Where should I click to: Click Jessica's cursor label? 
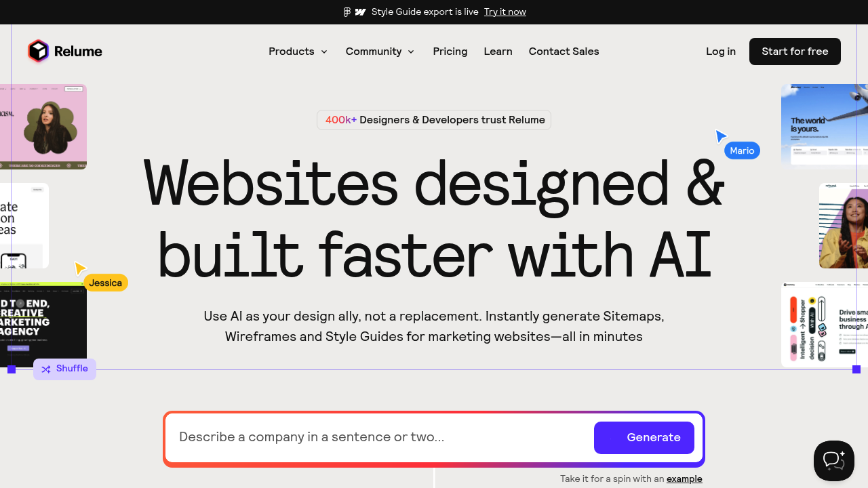[105, 283]
